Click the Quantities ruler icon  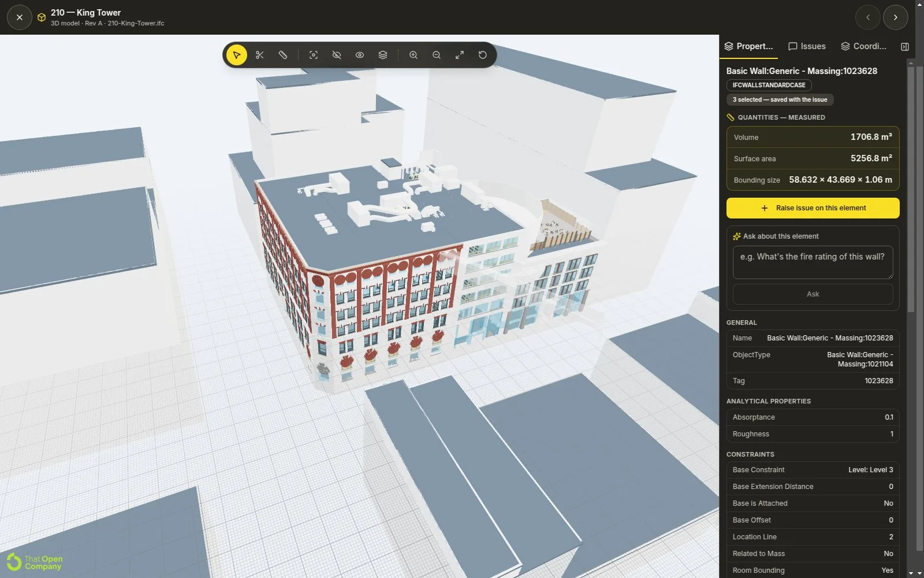pos(731,117)
